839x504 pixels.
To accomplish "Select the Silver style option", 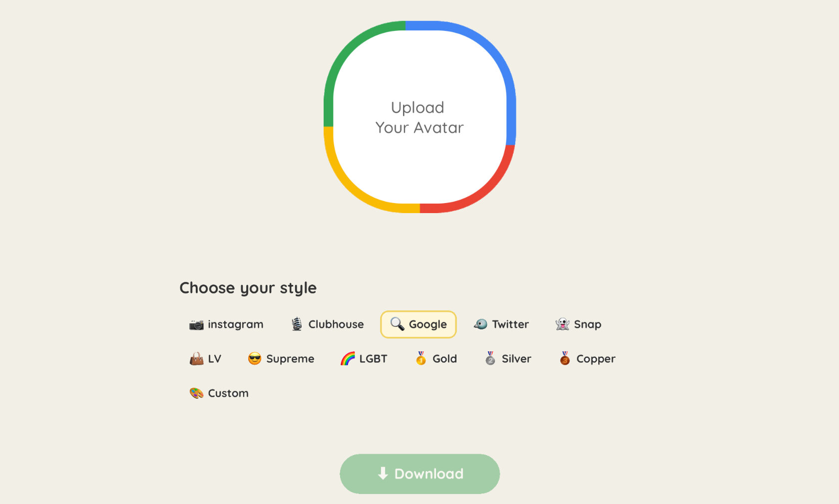I will 508,359.
